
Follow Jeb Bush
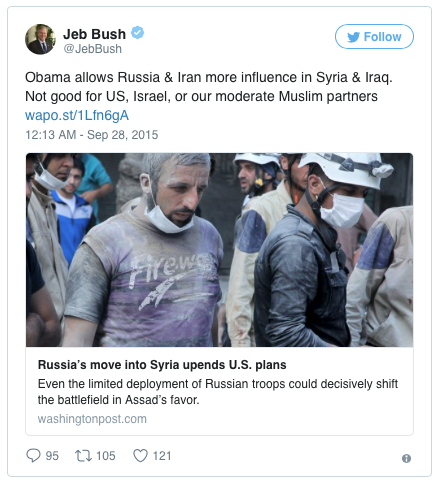click(x=374, y=37)
